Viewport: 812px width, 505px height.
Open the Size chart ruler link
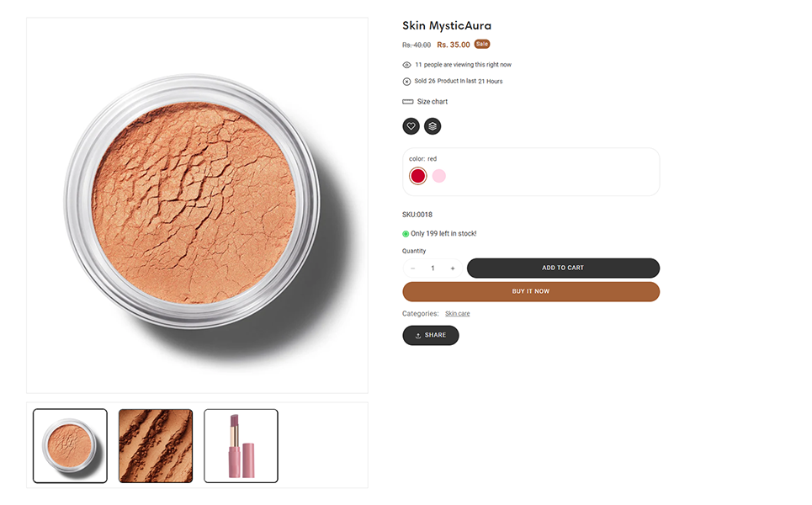(x=425, y=102)
